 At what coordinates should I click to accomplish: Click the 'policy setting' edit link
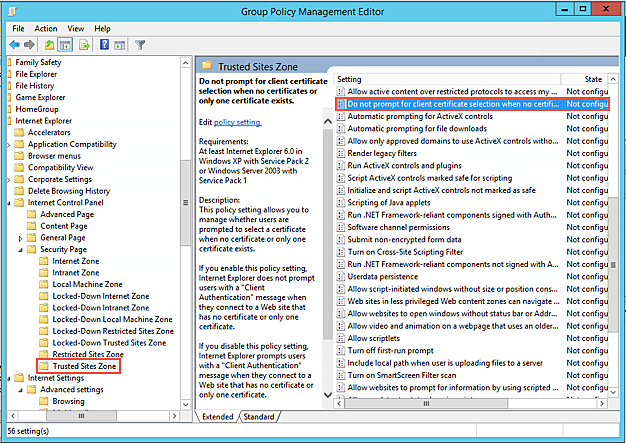tap(237, 122)
